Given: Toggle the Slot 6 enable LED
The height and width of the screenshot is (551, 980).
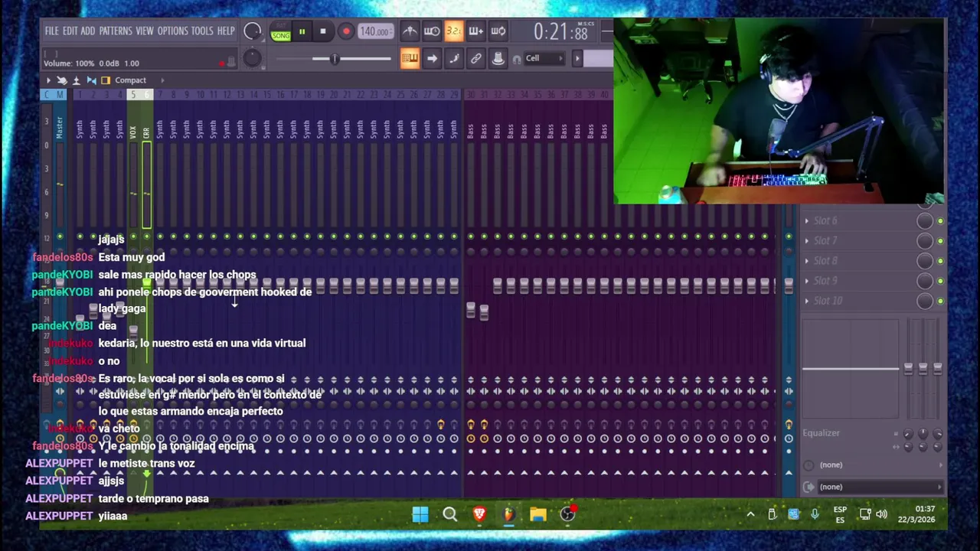Looking at the screenshot, I should coord(940,221).
